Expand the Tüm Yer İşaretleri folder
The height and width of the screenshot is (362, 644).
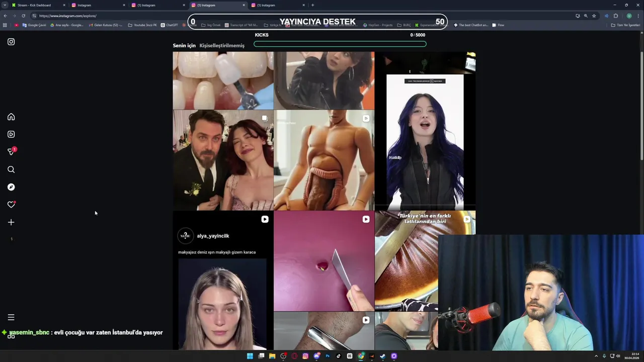tap(625, 25)
